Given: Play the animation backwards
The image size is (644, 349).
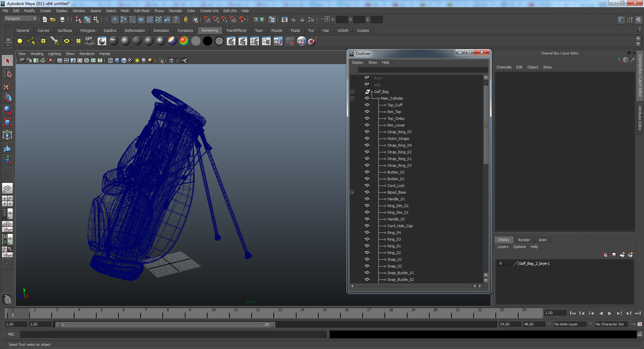Looking at the screenshot, I should [x=601, y=313].
